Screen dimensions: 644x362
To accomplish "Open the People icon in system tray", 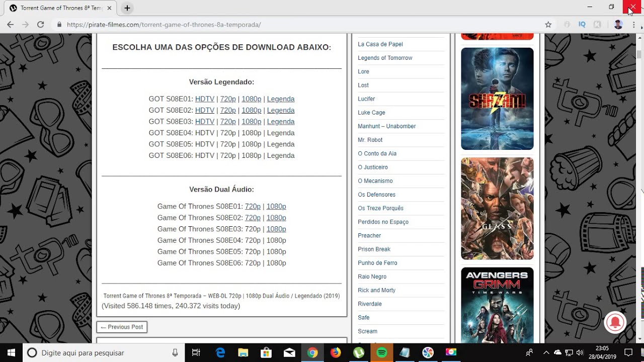I will point(529,352).
